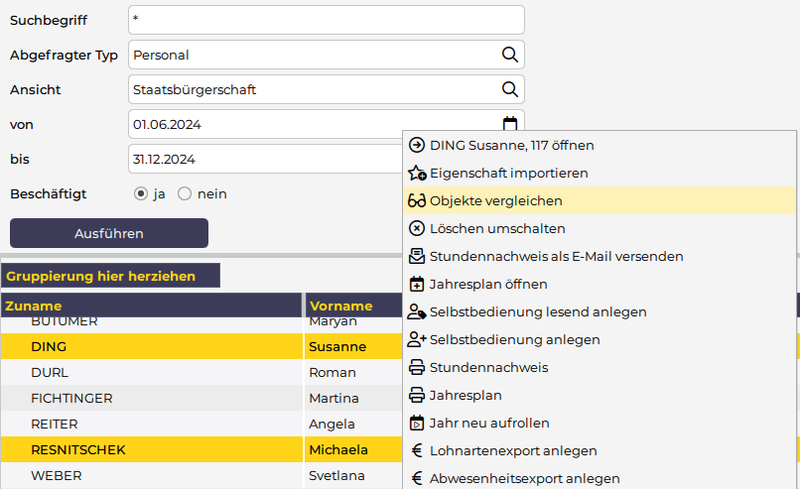Open the Abgefragter Typ search lookup
This screenshot has width=800, height=489.
coord(509,55)
